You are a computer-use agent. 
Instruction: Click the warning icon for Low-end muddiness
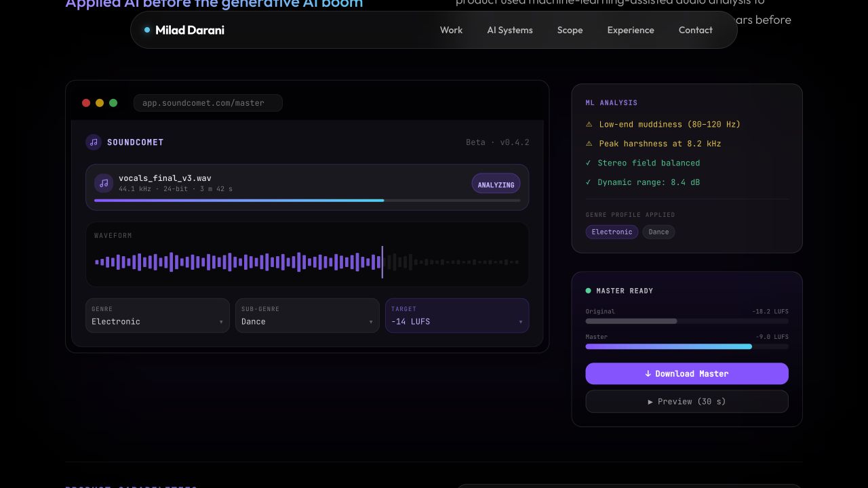[589, 125]
